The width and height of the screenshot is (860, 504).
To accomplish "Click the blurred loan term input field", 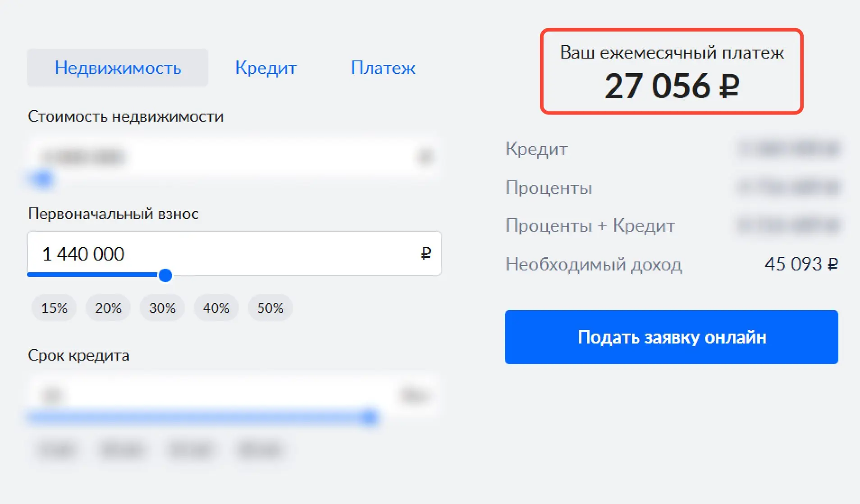I will tap(234, 395).
